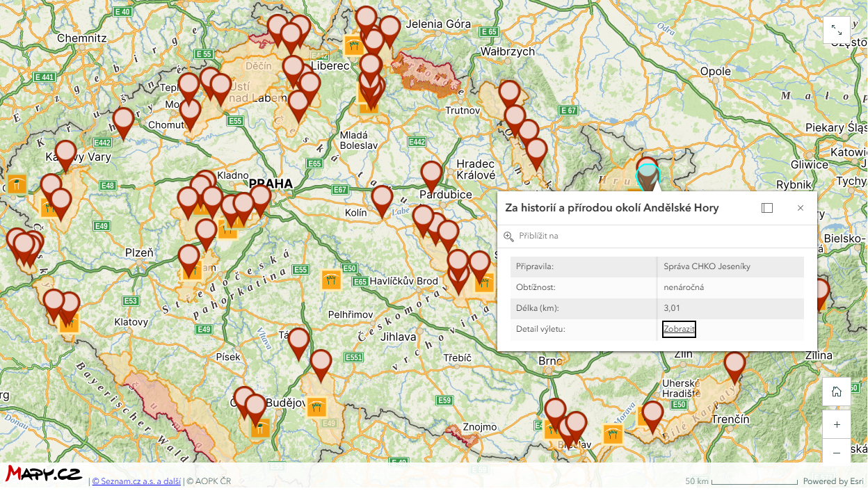Click the 'Mladá Boleslav' town label
This screenshot has height=491, width=868.
click(359, 140)
